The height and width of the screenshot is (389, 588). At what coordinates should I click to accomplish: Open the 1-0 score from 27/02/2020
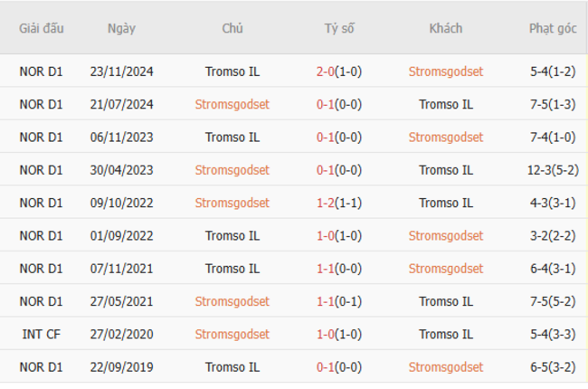click(326, 334)
